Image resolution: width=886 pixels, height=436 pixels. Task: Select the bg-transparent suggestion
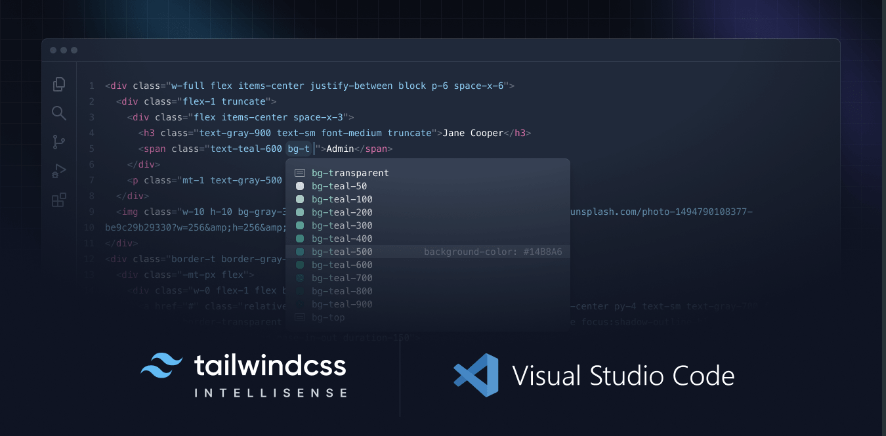point(428,173)
